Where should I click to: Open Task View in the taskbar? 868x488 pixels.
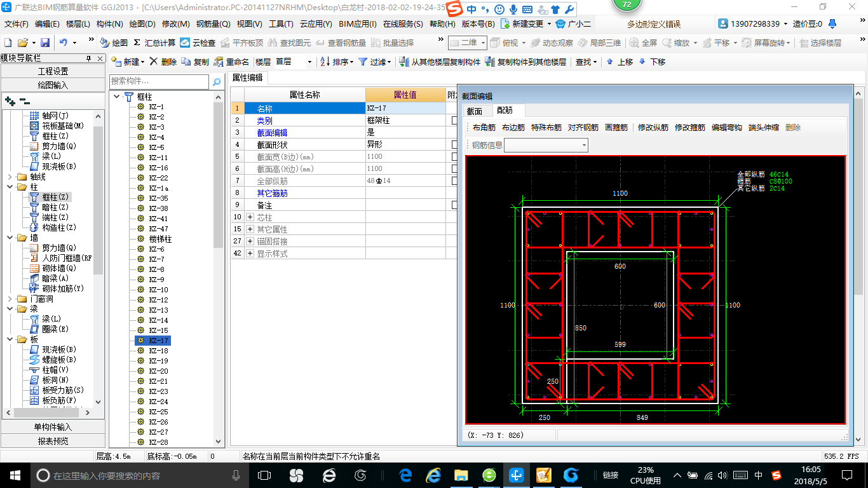click(264, 475)
